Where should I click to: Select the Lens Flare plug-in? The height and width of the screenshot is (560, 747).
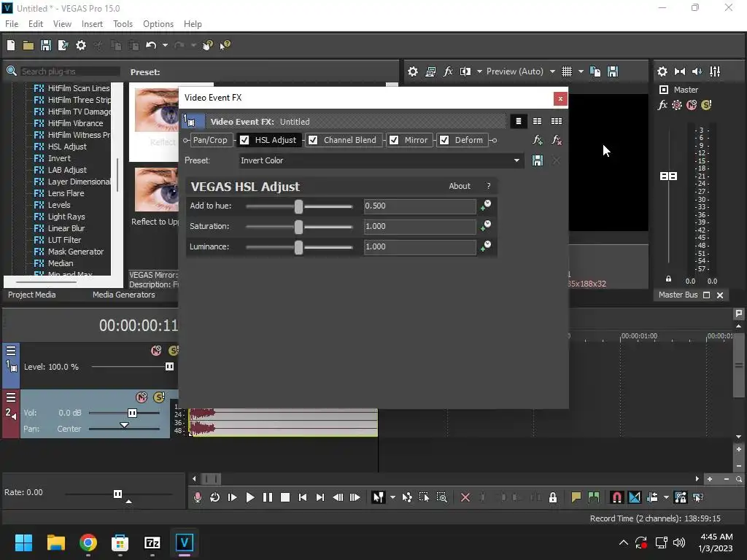click(x=66, y=193)
